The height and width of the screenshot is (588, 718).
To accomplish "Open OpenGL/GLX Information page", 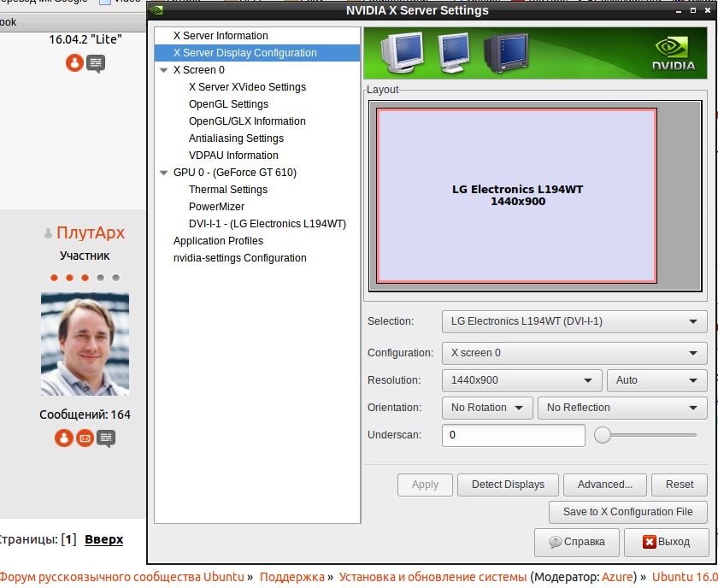I will click(x=247, y=121).
